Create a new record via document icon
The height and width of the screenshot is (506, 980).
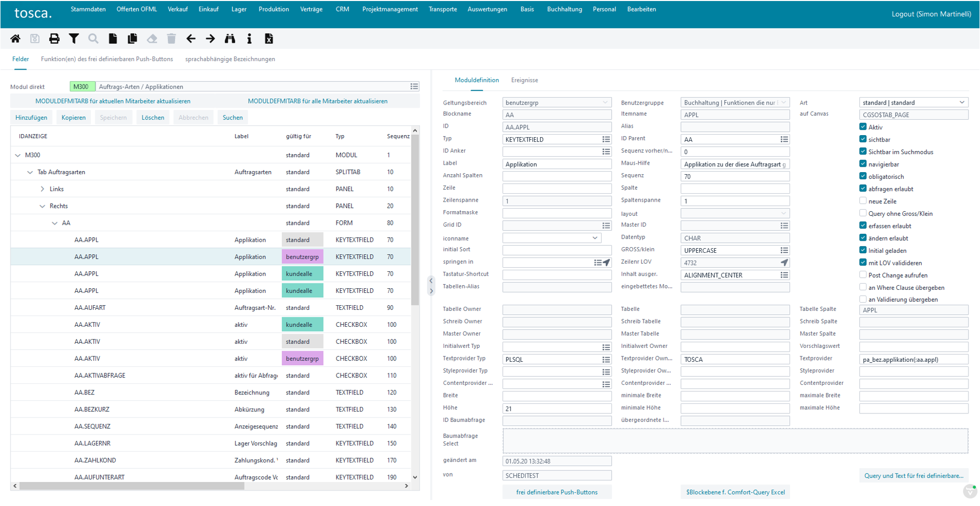click(113, 39)
